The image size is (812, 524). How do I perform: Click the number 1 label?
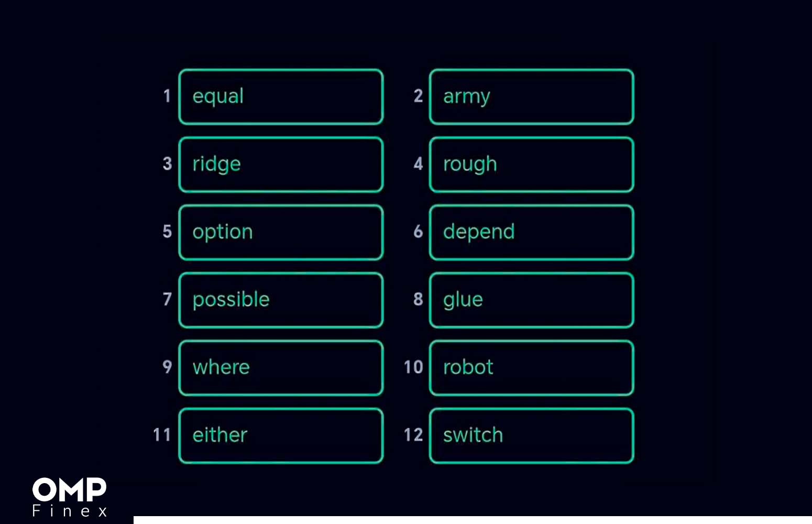tap(167, 96)
